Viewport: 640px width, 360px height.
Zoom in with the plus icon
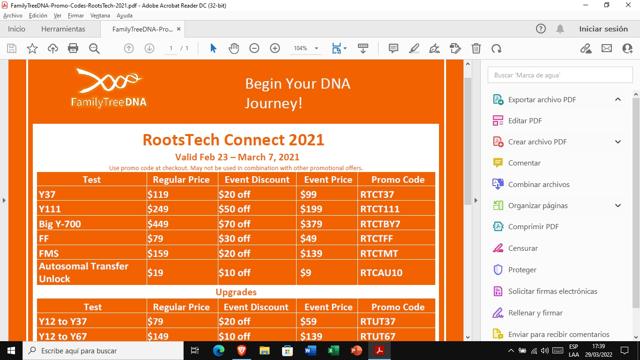click(275, 49)
